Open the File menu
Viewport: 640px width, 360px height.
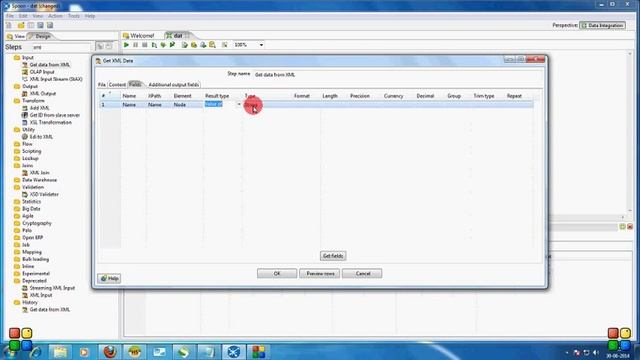10,16
